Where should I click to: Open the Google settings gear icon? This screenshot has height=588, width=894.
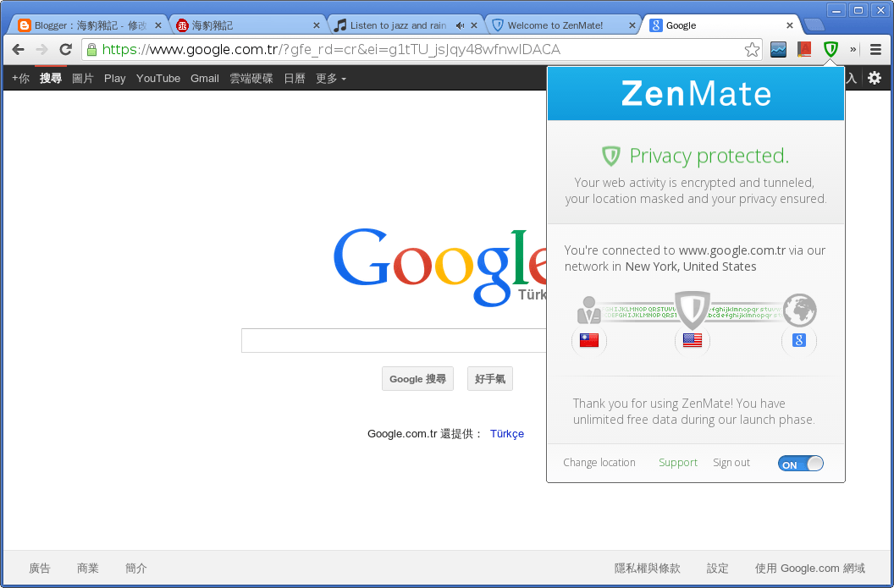pos(875,78)
